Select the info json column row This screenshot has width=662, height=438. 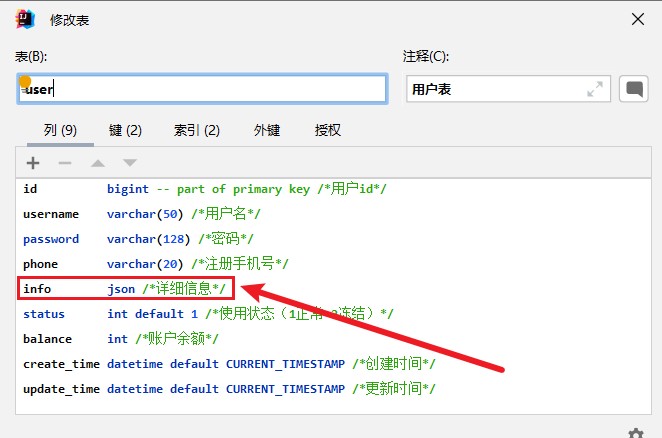(333, 288)
